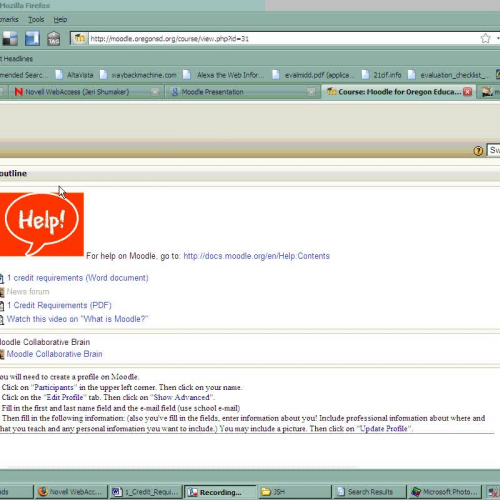The height and width of the screenshot is (500, 500).
Task: Click the Google favicon on Moodle Presentation tab
Action: point(175,92)
